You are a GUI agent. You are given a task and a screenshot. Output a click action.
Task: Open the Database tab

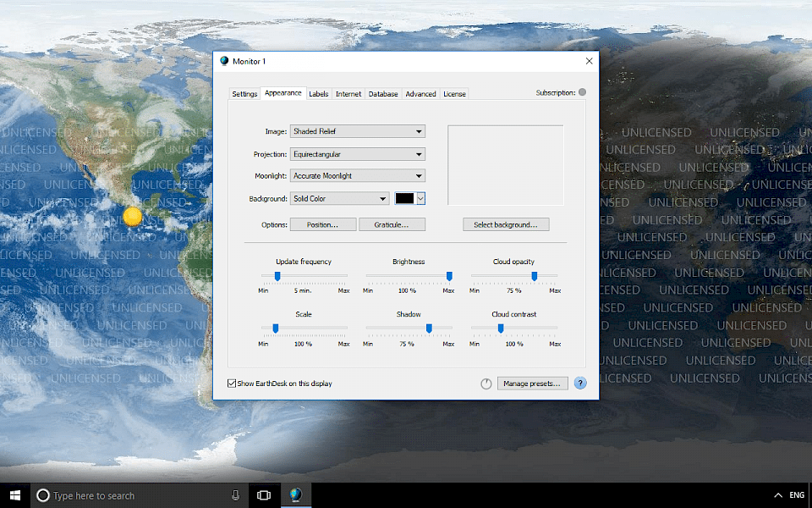pos(383,94)
